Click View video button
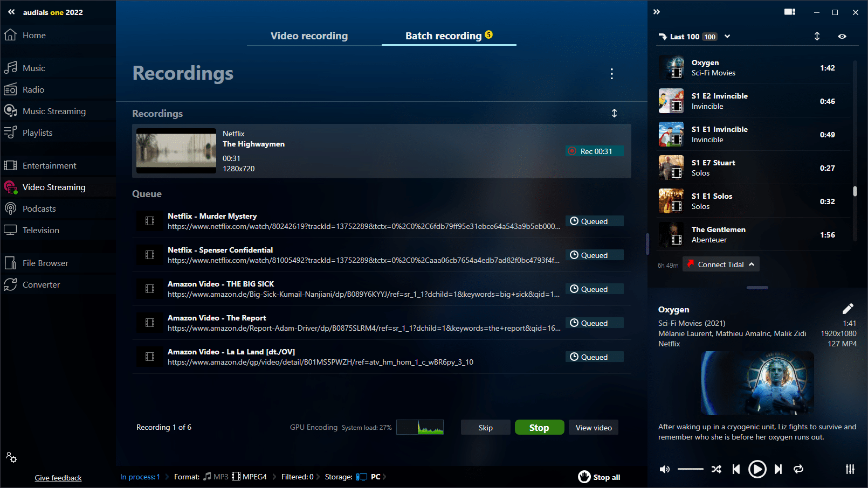This screenshot has width=868, height=488. point(594,427)
